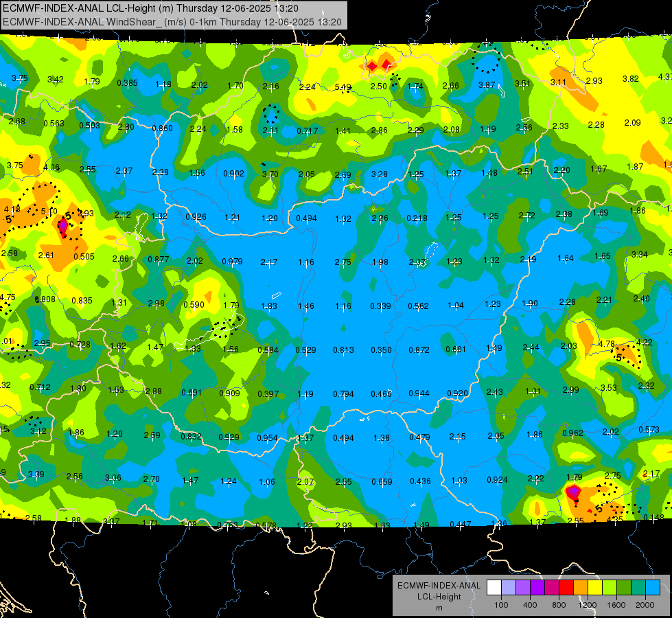
Task: Click the wind shear value 3.28
Action: click(380, 174)
